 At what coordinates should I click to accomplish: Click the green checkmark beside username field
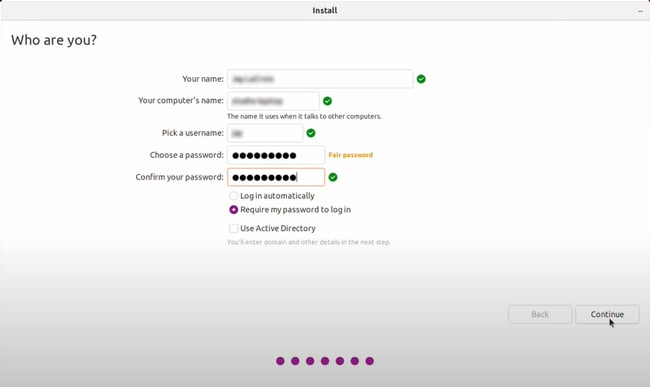310,133
